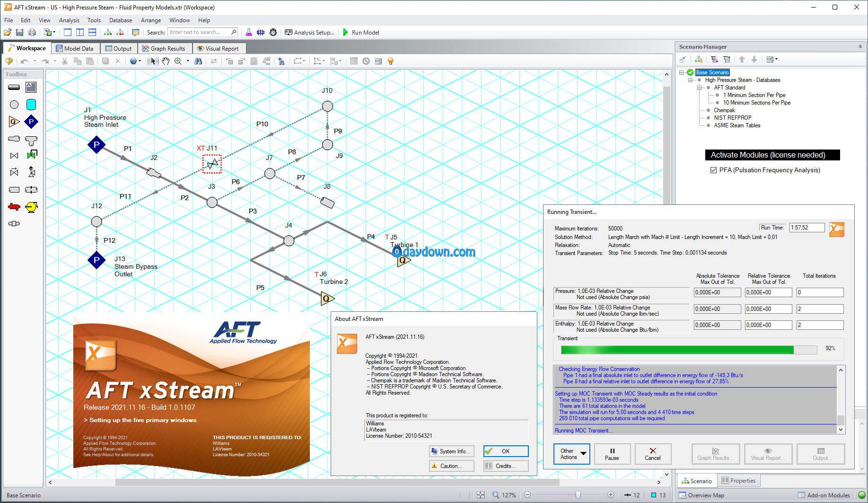
Task: Click the binoculars find icon
Action: [x=198, y=61]
